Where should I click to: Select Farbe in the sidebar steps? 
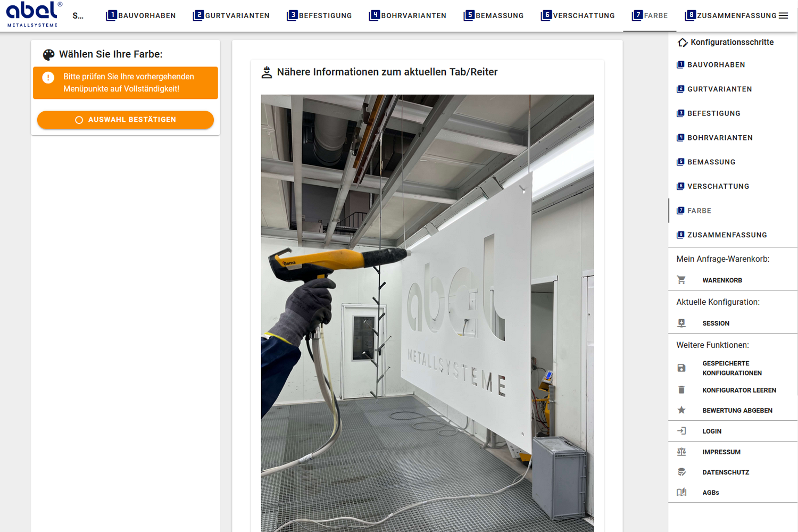pos(733,211)
